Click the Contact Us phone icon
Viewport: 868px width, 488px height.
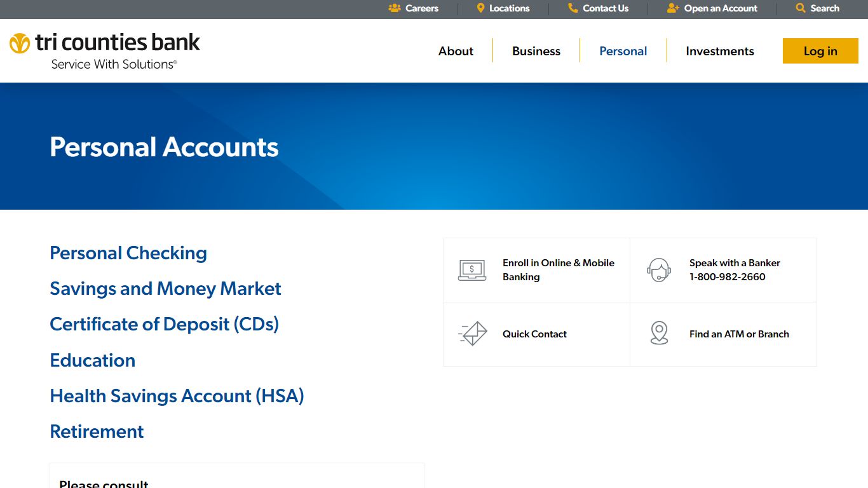point(573,8)
